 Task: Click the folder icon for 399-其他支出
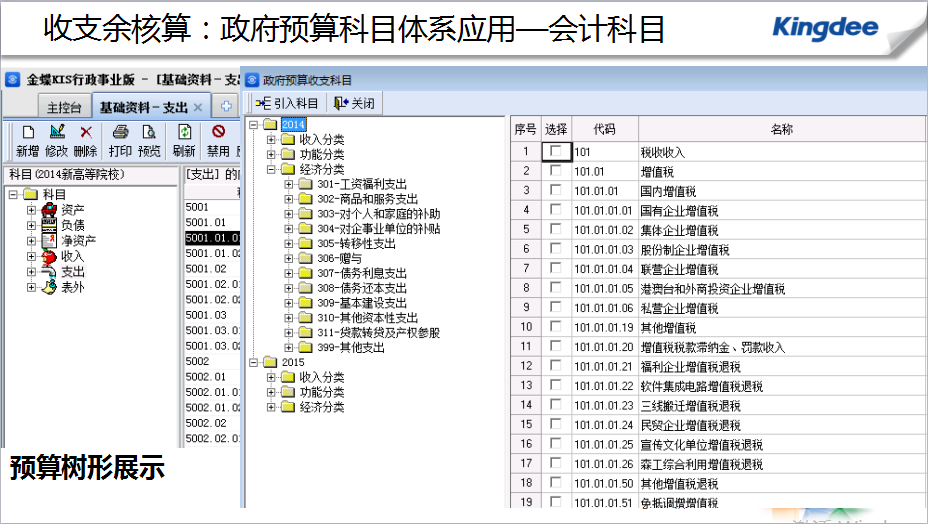point(305,347)
